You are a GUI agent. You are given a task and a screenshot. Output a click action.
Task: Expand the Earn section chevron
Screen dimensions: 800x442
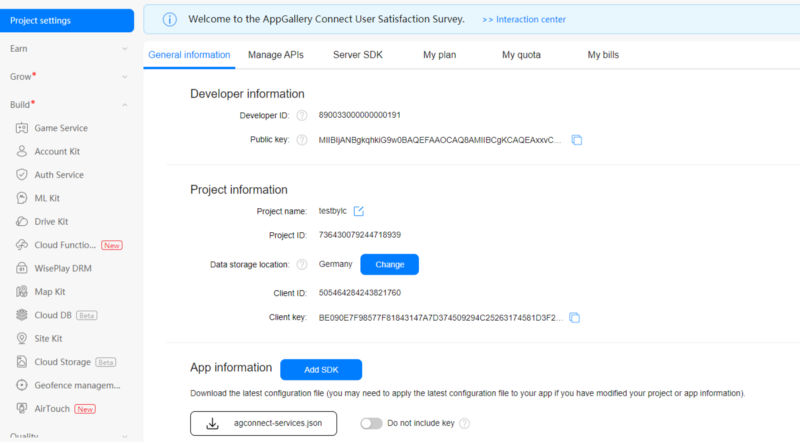point(124,49)
